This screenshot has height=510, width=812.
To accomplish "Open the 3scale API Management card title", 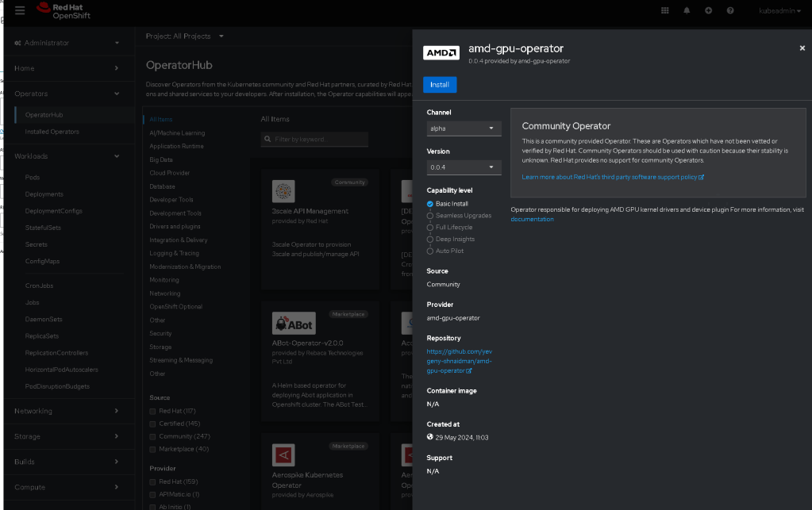I will (x=310, y=211).
